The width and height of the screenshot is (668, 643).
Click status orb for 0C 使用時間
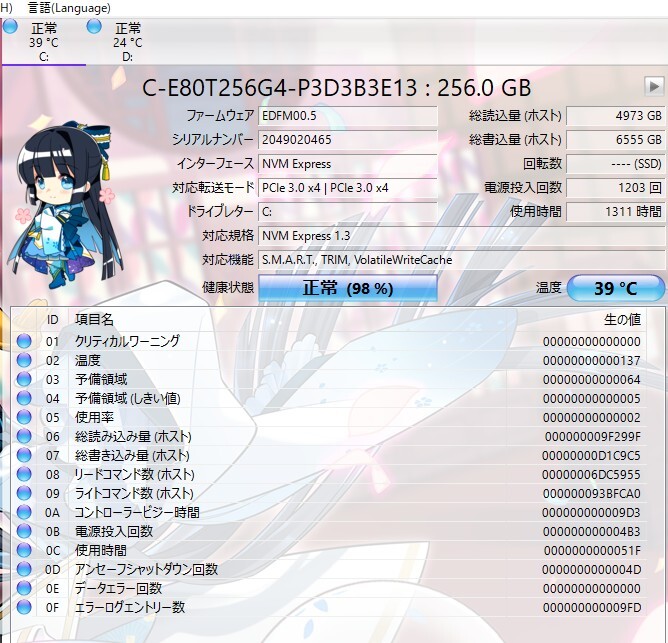(24, 551)
